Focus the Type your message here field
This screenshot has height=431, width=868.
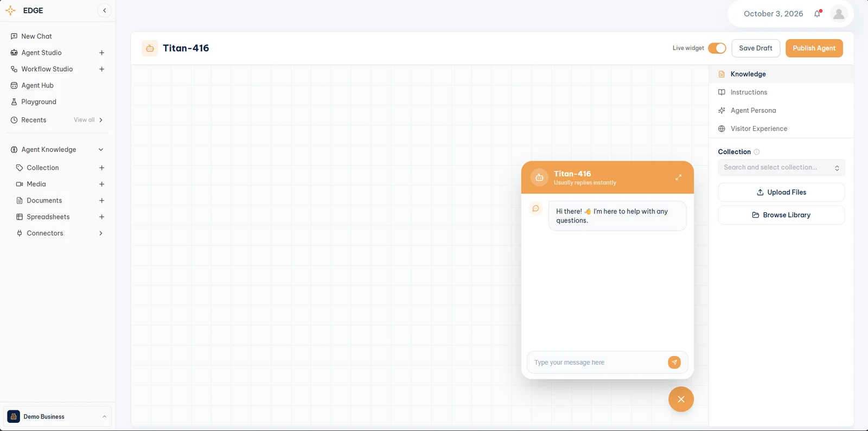click(598, 362)
